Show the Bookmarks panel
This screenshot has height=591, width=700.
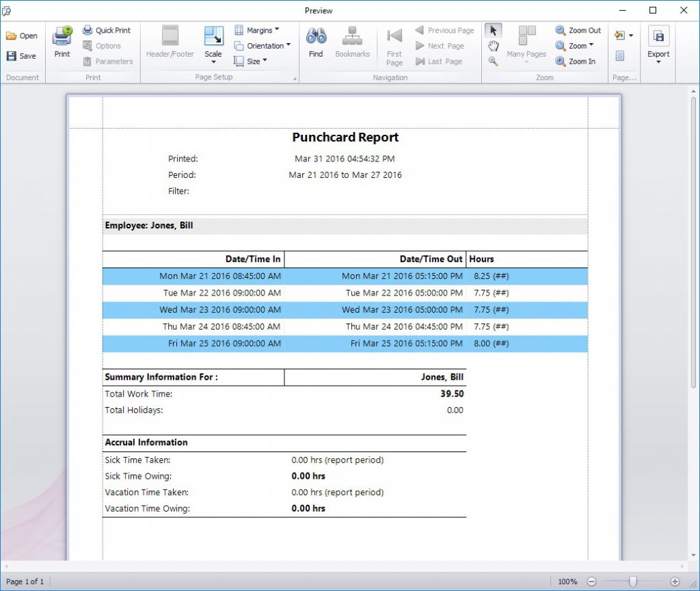[x=352, y=42]
